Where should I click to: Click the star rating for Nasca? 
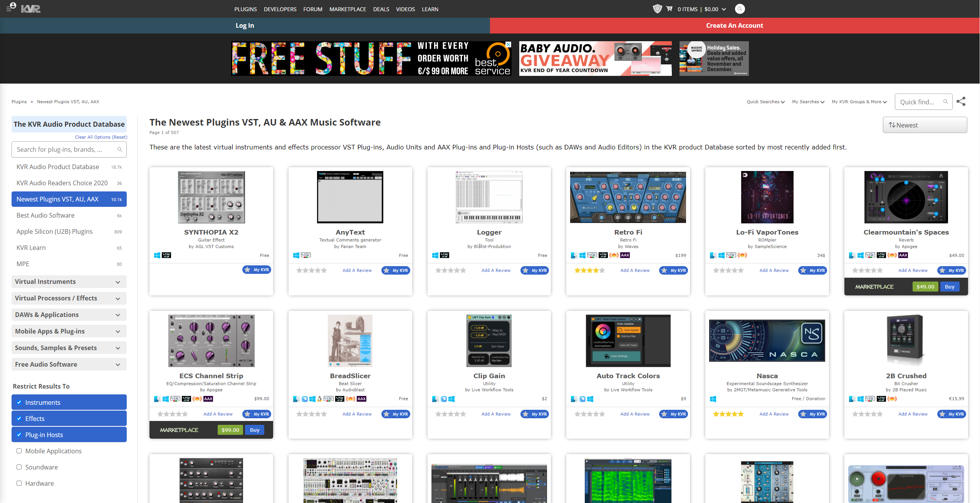click(728, 414)
